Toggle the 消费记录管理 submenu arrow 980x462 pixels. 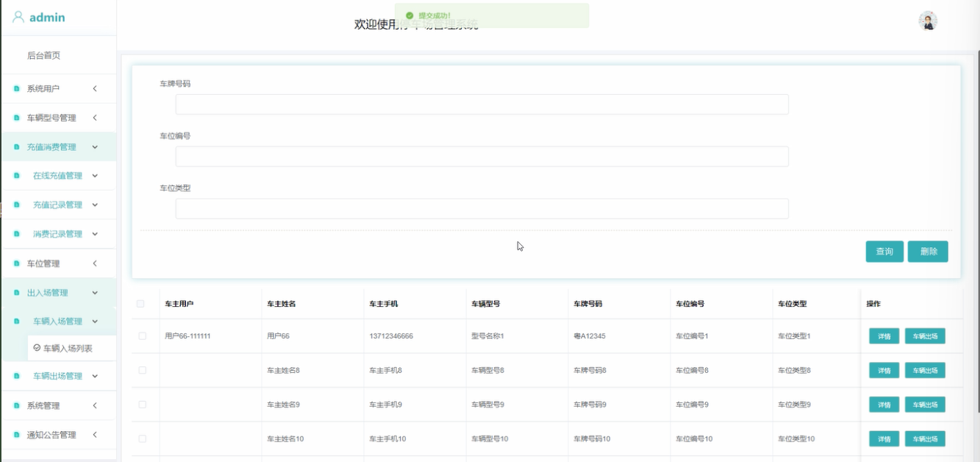click(x=95, y=234)
